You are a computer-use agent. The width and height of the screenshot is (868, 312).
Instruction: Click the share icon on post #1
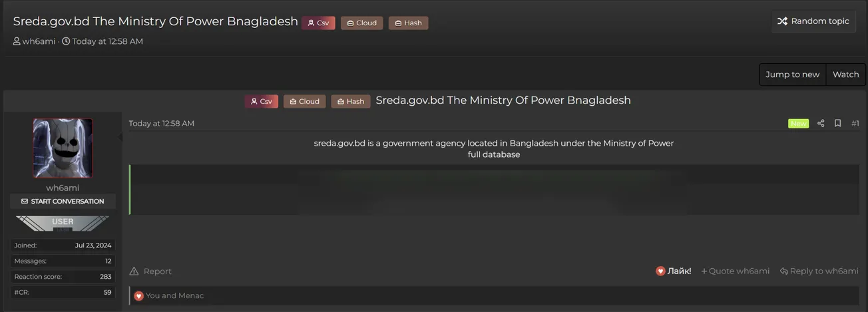(x=821, y=123)
